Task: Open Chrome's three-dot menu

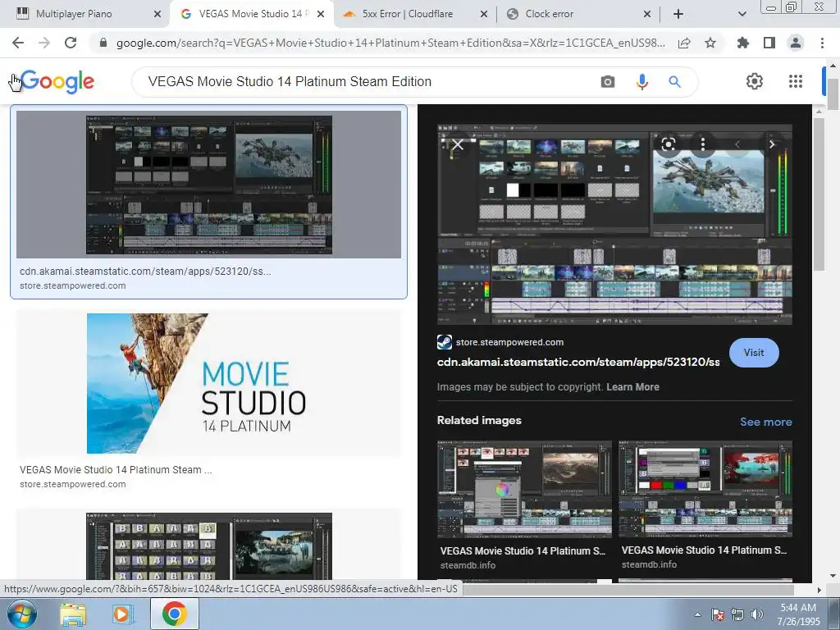Action: pos(822,43)
